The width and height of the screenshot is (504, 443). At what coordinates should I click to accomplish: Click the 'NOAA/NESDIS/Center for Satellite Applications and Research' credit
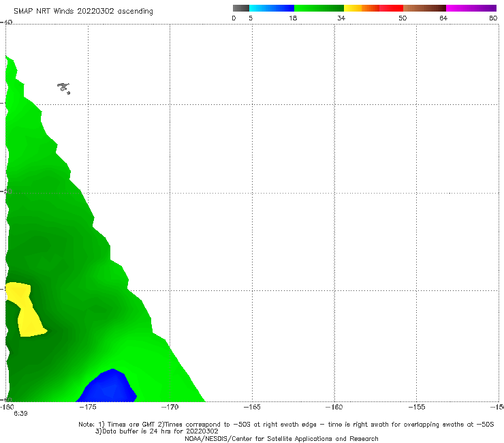pos(281,439)
